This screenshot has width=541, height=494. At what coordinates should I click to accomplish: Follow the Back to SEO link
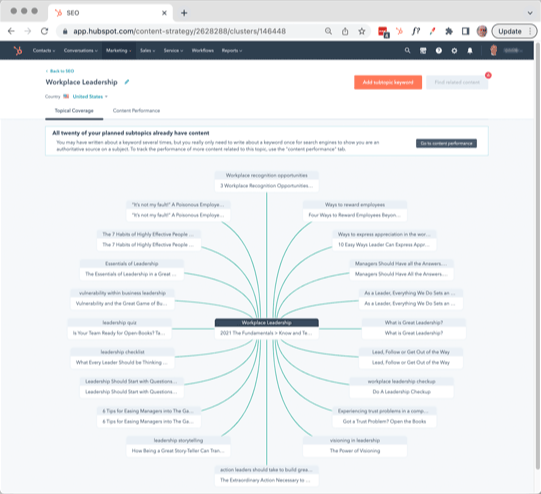pyautogui.click(x=60, y=71)
